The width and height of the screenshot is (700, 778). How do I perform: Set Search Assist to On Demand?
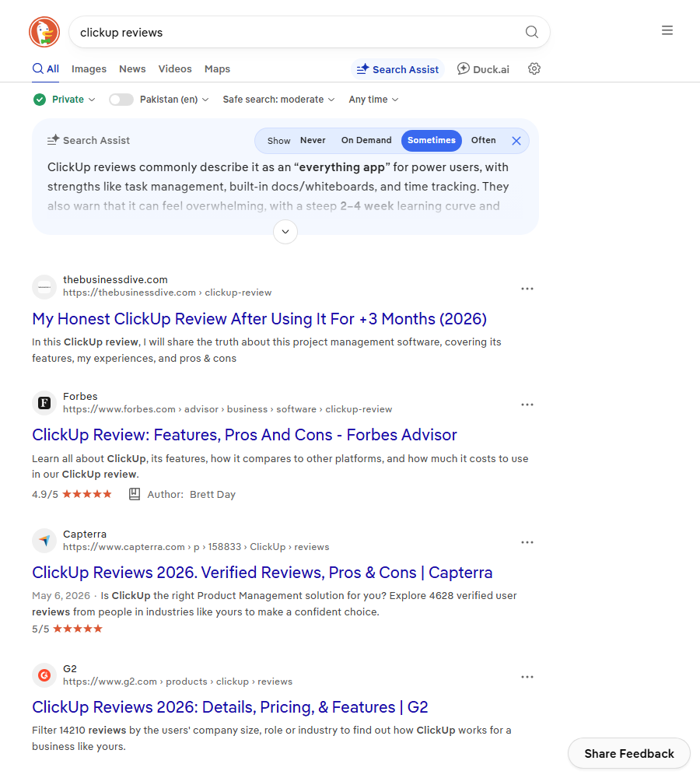click(x=366, y=140)
